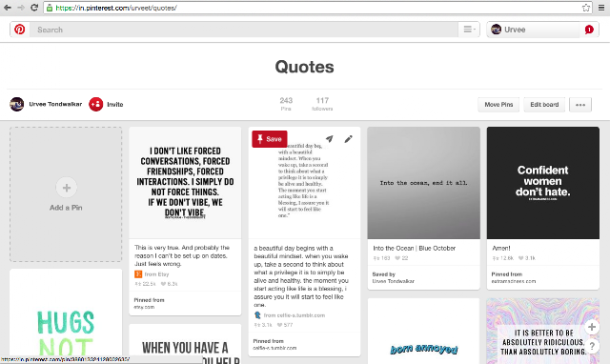
Task: Open help question mark button
Action: [x=592, y=346]
